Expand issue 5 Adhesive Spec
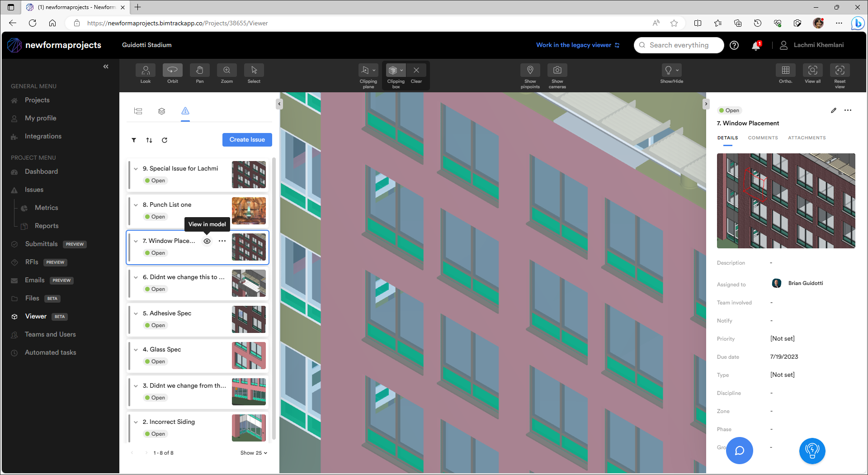 coord(136,313)
